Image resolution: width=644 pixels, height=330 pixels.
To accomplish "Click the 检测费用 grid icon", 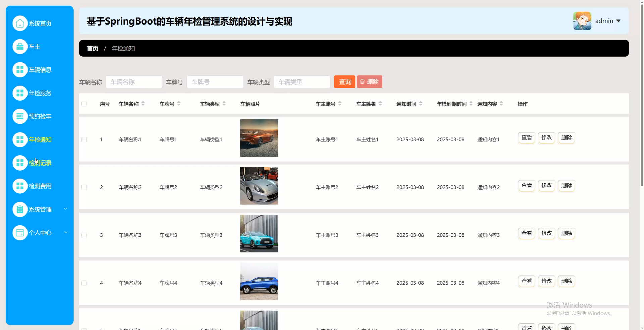I will (x=20, y=186).
